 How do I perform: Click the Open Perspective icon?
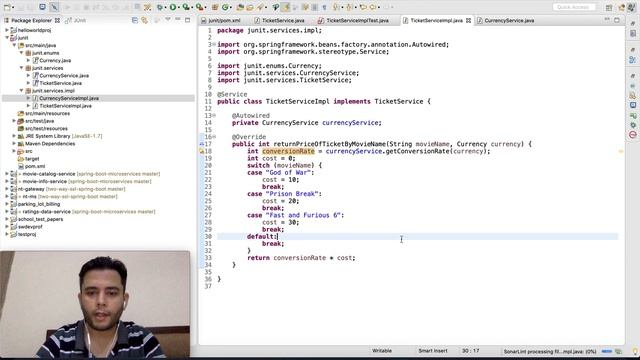click(609, 7)
